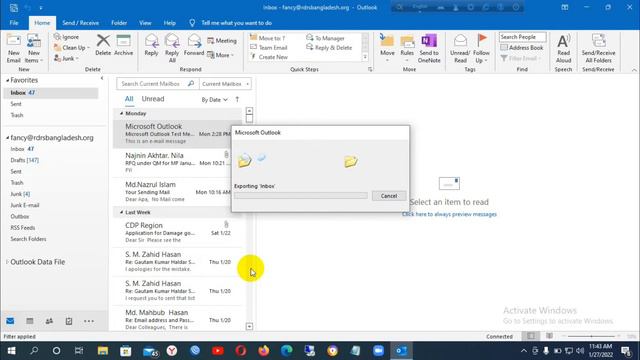
Task: Open the Address Book
Action: pyautogui.click(x=522, y=48)
